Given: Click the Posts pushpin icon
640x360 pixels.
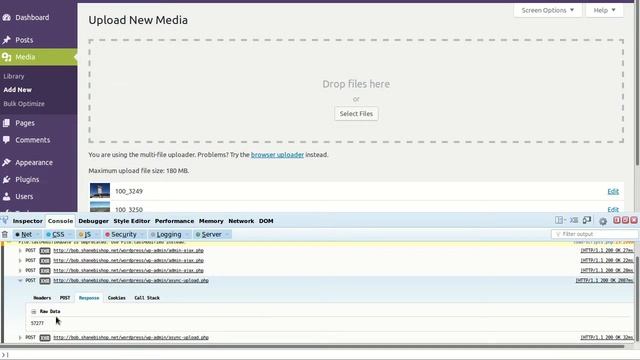Looking at the screenshot, I should 7,40.
